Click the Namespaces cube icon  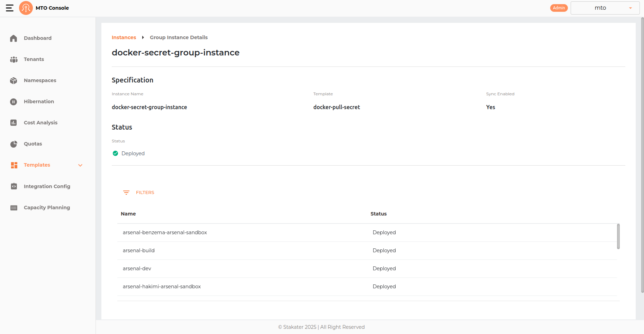point(13,81)
